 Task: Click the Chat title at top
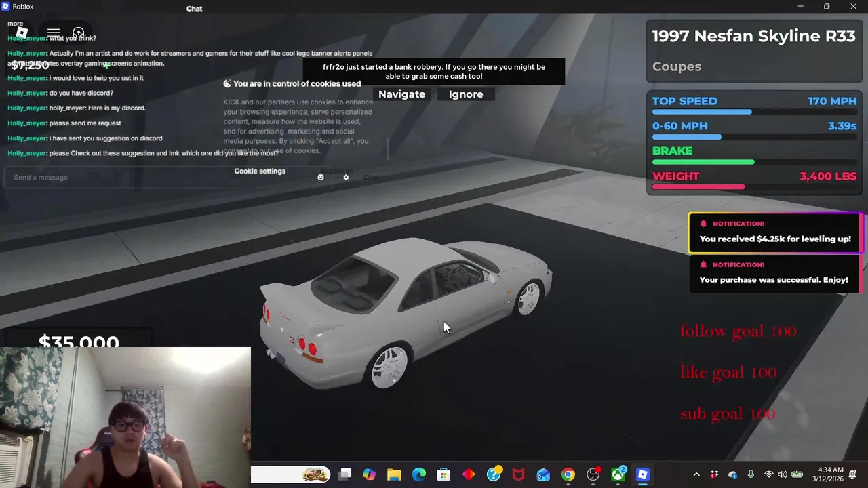pos(194,9)
